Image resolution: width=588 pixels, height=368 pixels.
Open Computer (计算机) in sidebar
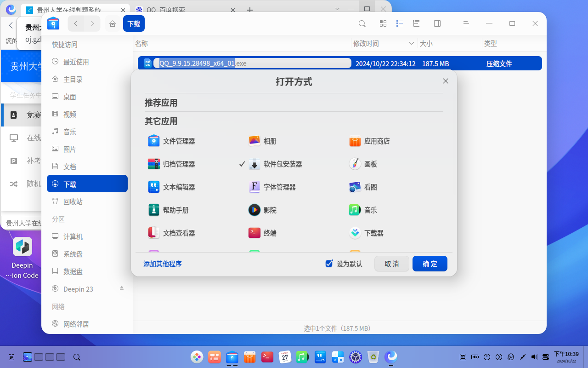click(87, 237)
